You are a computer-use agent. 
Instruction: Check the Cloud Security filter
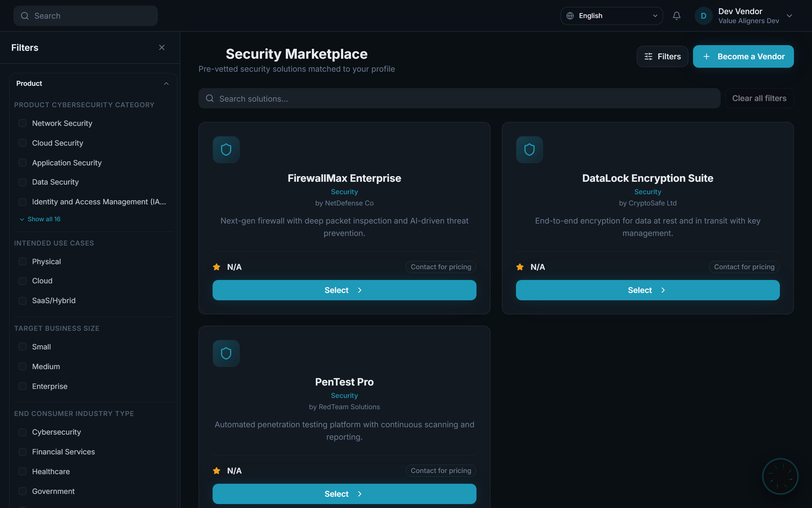point(23,143)
